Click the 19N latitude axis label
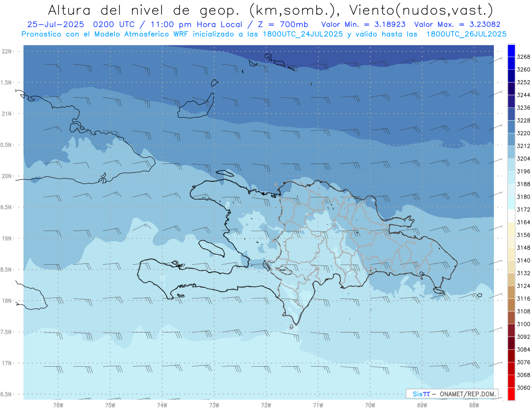The image size is (532, 411). tap(7, 238)
